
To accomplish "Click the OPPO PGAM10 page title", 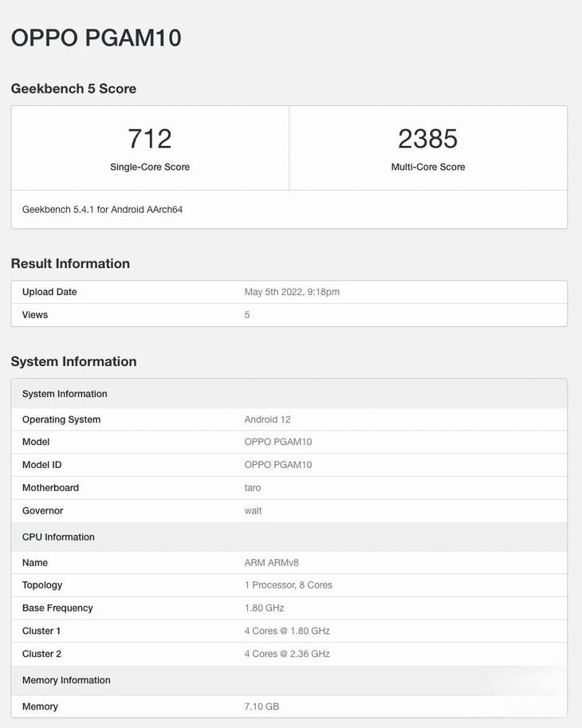I will pos(96,37).
